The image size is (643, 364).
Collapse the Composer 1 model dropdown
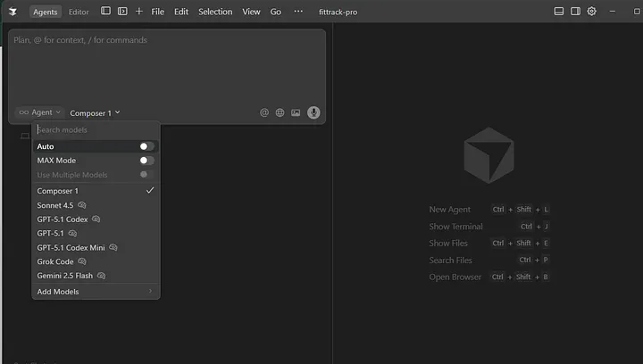click(95, 113)
